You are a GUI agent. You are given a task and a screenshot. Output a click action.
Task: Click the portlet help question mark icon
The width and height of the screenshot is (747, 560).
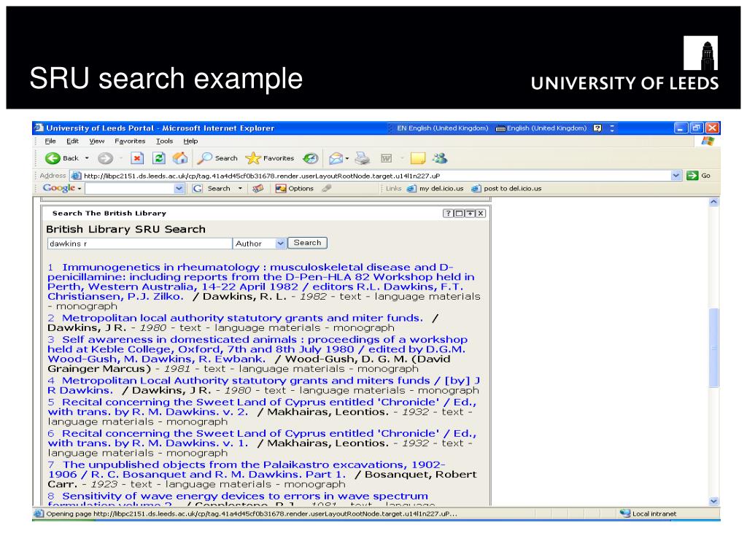pos(448,214)
